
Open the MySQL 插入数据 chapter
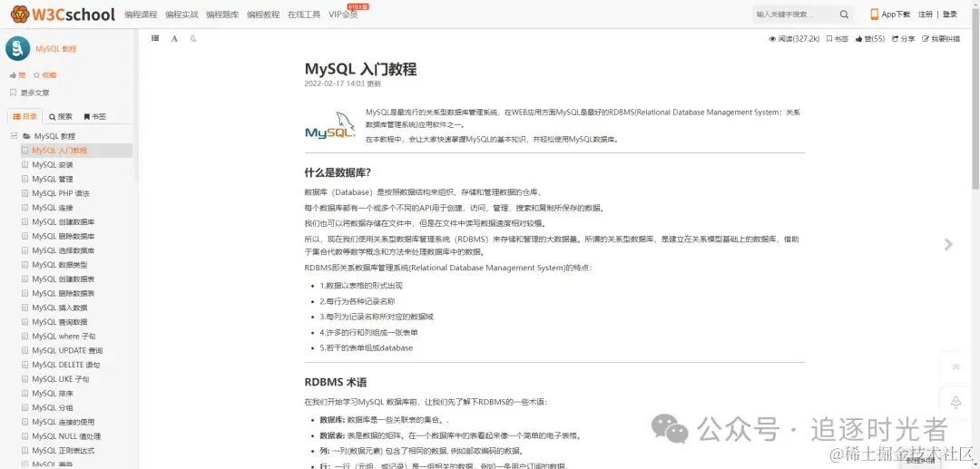59,308
